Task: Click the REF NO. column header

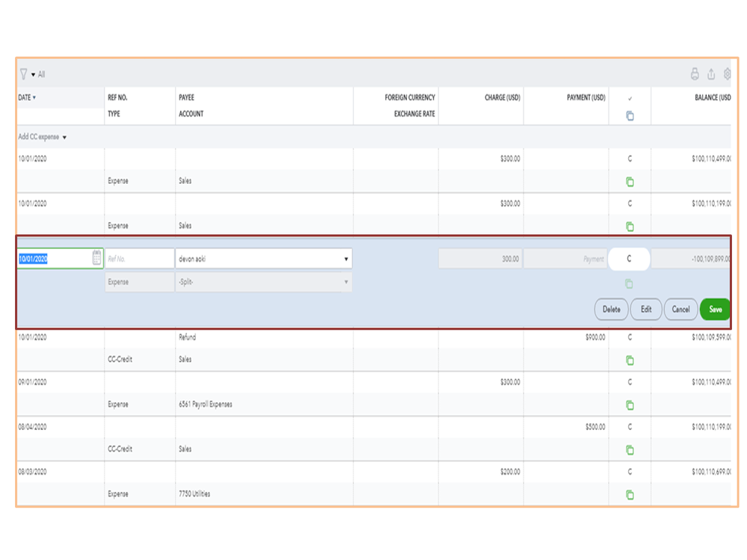Action: 117,97
